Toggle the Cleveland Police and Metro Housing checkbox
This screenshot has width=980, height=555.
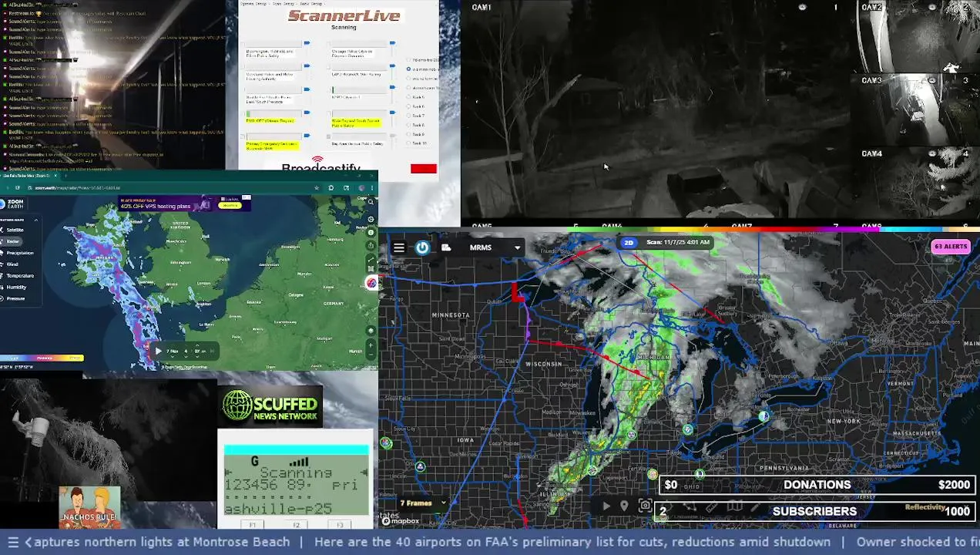coord(243,67)
